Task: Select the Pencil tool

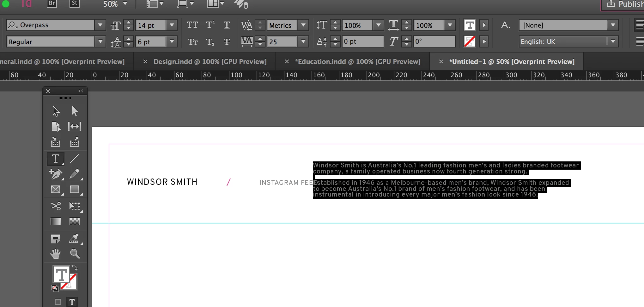Action: tap(75, 174)
